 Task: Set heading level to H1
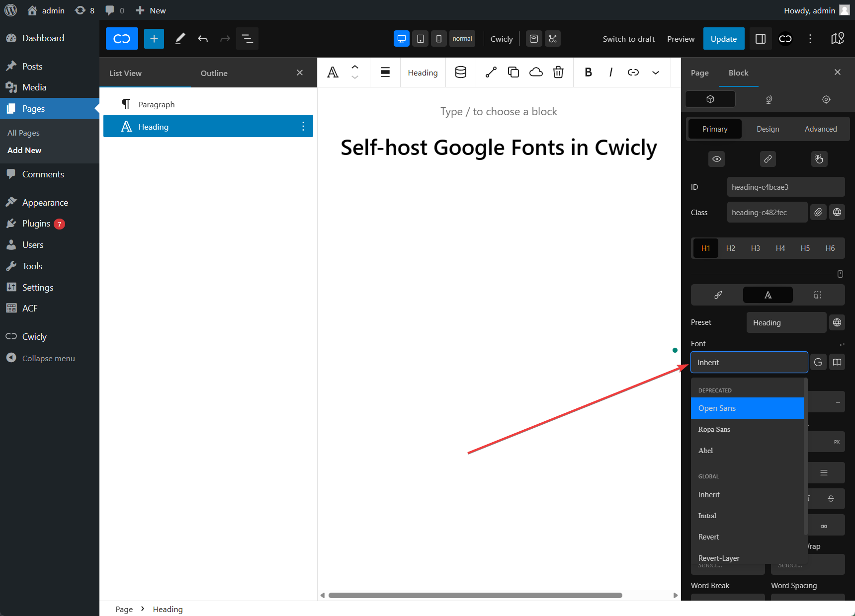pyautogui.click(x=706, y=248)
